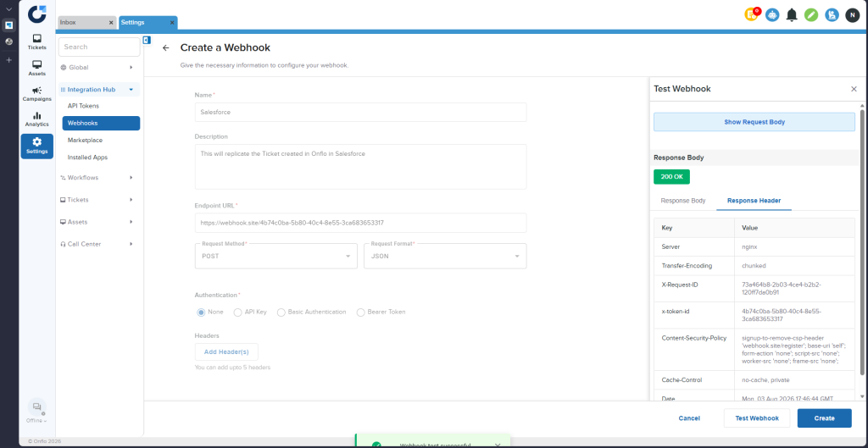Click the blue raised-hand person icon
The width and height of the screenshot is (868, 448).
(x=832, y=15)
